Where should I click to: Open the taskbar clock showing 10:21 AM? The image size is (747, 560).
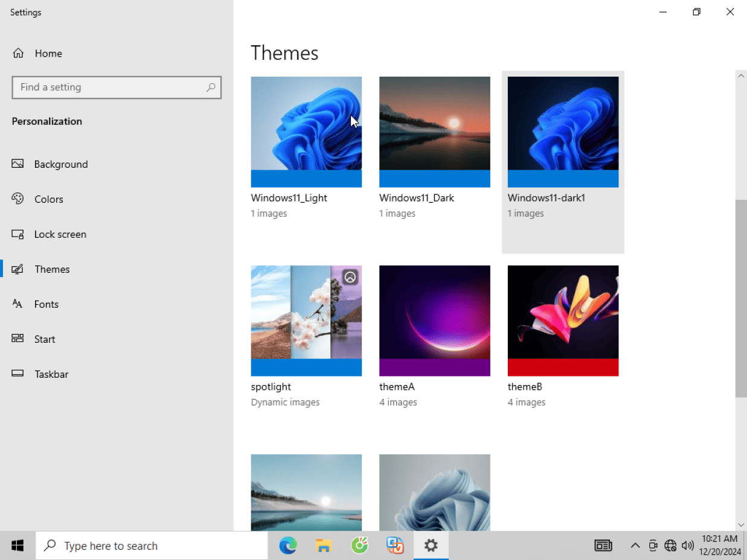[719, 546]
